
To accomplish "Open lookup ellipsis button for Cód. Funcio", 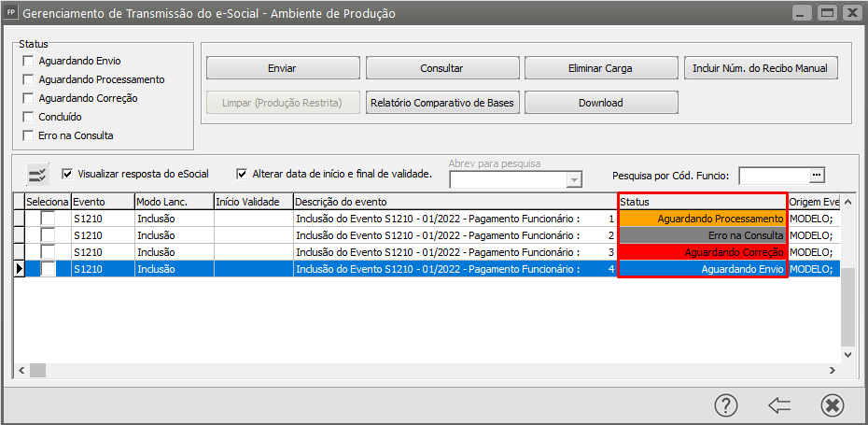I will pos(817,176).
